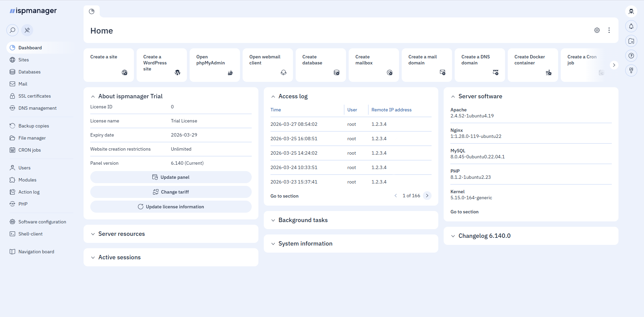Viewport: 644px width, 317px height.
Task: Sort Access log by User column
Action: [352, 110]
